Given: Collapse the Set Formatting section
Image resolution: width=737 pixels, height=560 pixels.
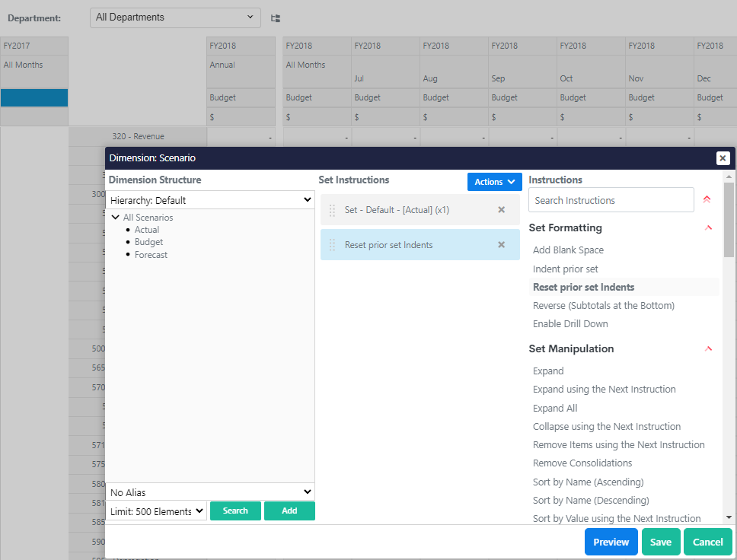Looking at the screenshot, I should pyautogui.click(x=708, y=228).
